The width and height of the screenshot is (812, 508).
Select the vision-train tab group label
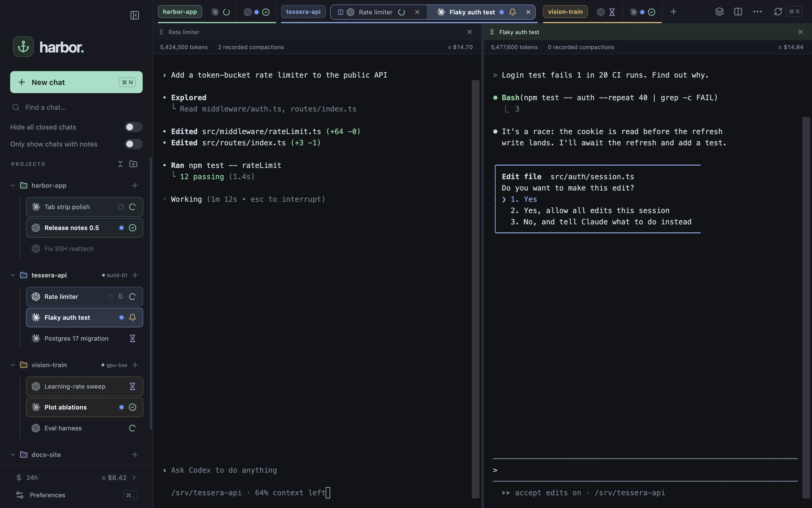click(x=565, y=12)
